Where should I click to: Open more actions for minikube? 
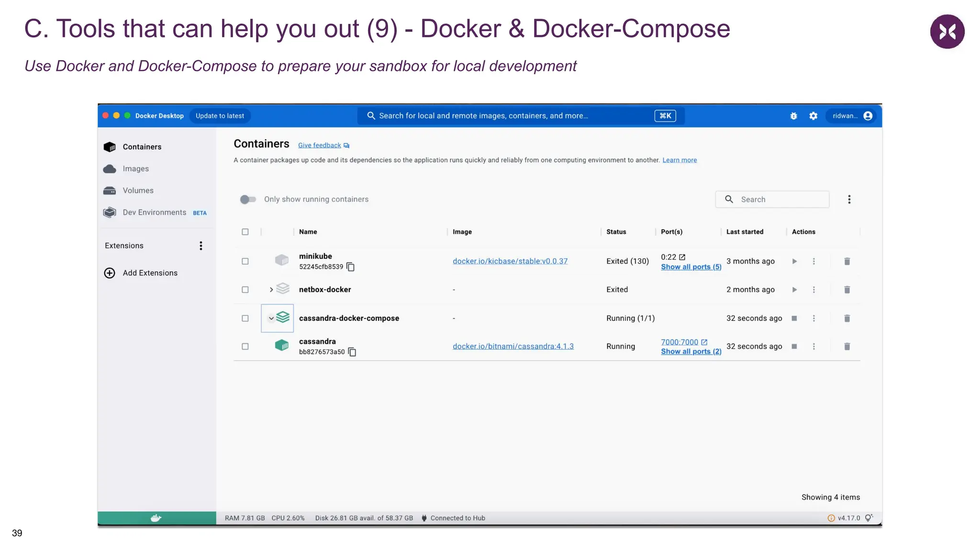pos(813,261)
